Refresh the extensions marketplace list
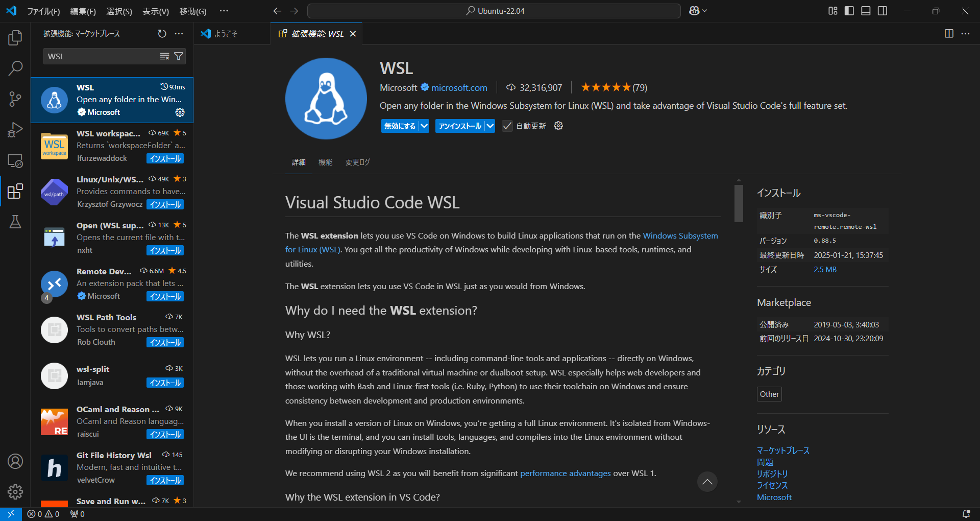Screen dimensions: 980x521 pyautogui.click(x=162, y=34)
